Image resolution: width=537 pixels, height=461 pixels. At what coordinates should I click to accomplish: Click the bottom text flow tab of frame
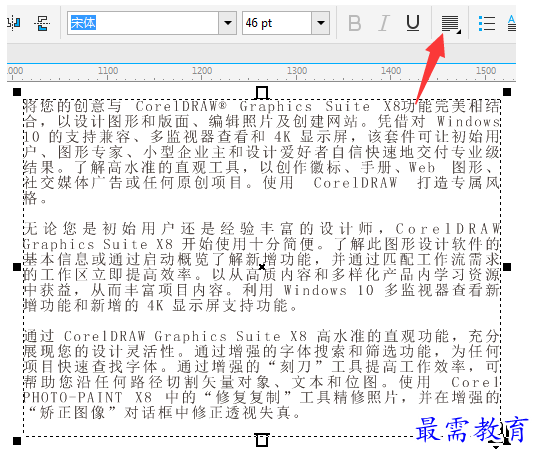point(262,440)
